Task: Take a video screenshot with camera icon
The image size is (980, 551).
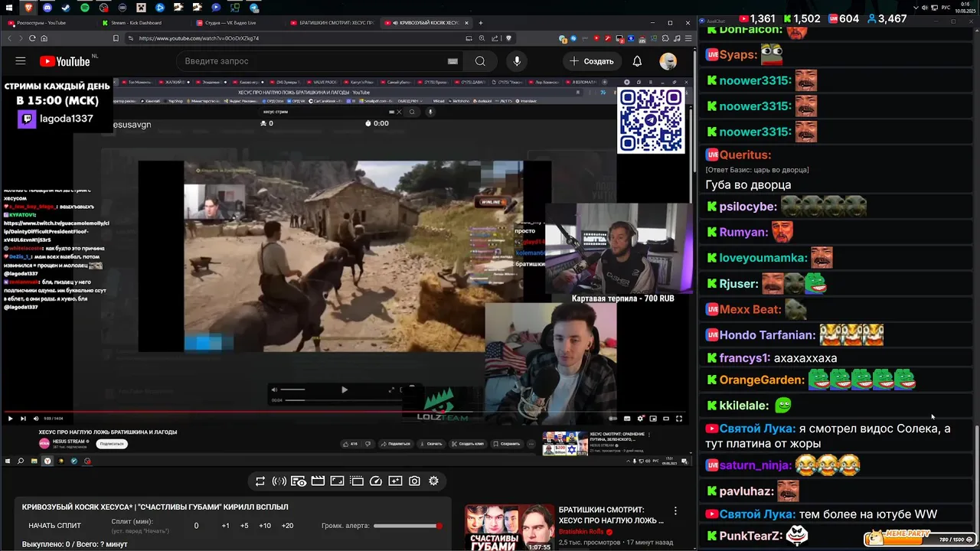Action: click(414, 481)
